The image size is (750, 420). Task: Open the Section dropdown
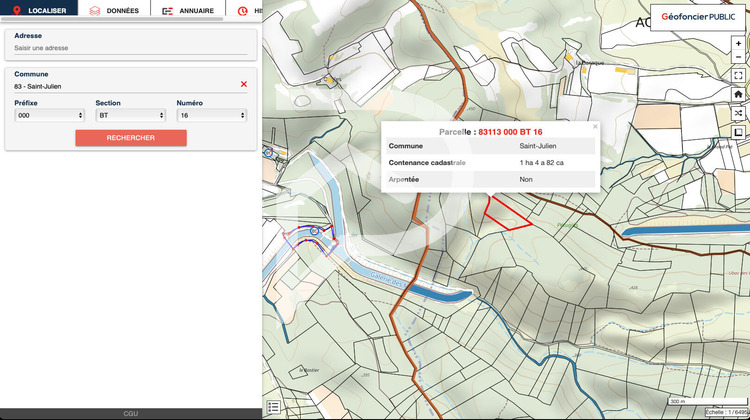point(130,115)
